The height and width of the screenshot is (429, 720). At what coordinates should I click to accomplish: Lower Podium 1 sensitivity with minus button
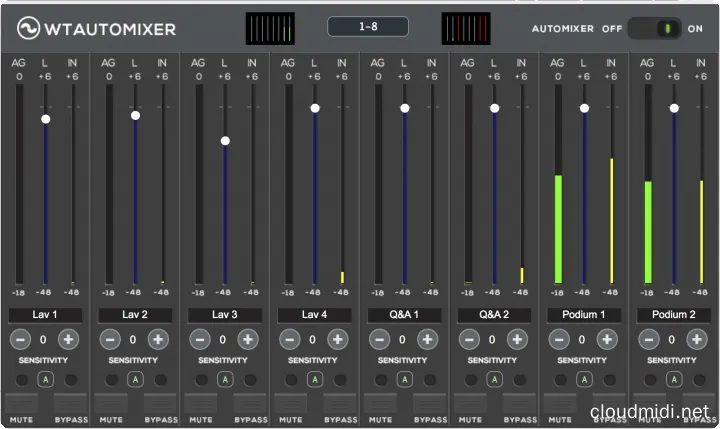point(560,339)
